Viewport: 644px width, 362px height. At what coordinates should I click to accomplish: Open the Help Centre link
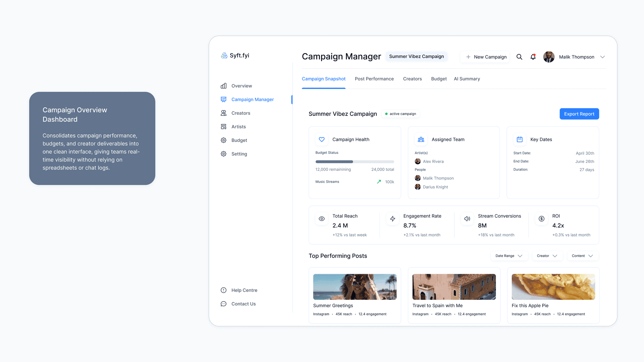point(244,290)
